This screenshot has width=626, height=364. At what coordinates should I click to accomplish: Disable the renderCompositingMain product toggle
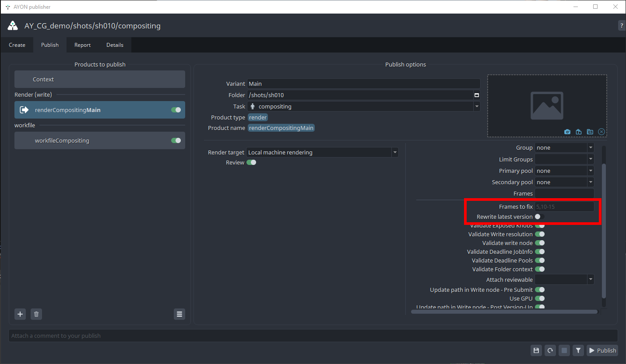176,110
